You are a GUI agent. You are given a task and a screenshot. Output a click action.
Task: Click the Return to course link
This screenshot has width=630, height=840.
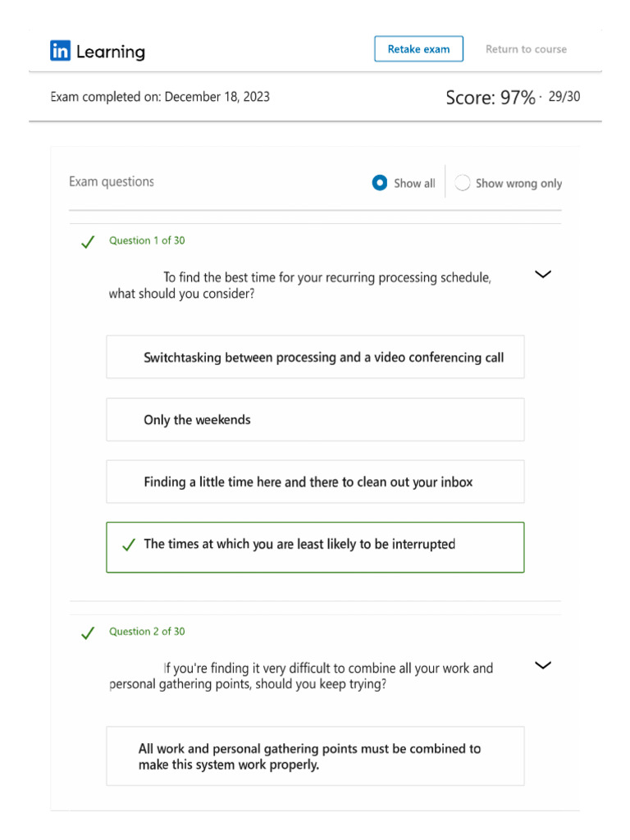526,49
